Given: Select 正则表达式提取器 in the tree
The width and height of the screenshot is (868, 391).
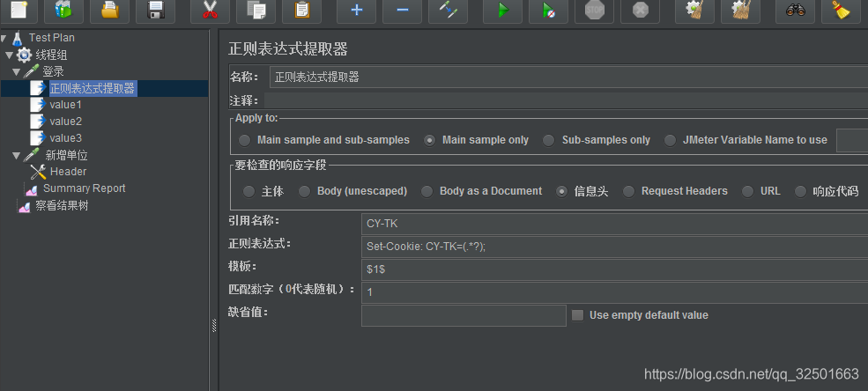Looking at the screenshot, I should pos(93,88).
